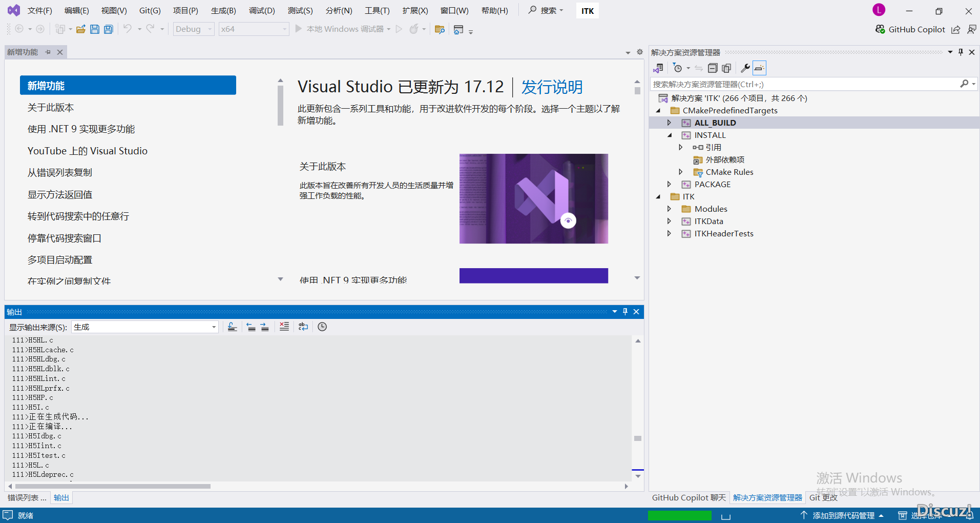Image resolution: width=980 pixels, height=523 pixels.
Task: Toggle timestamp clock in Output toolbar
Action: coord(322,327)
